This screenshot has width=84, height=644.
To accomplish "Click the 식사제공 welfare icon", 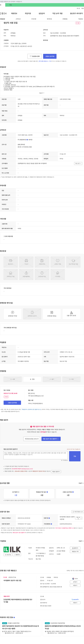I will (x=58, y=274).
